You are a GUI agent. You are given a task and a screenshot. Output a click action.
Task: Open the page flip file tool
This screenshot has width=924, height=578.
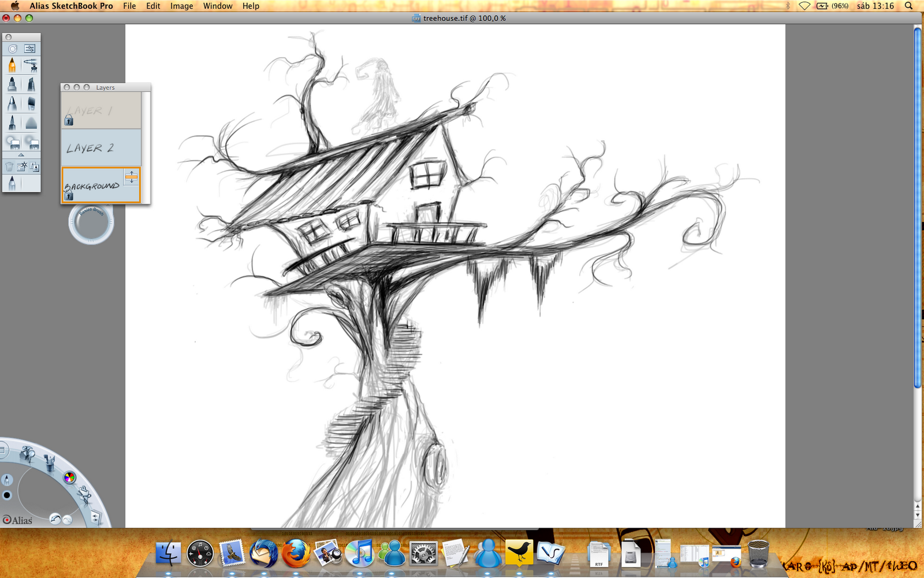click(95, 518)
